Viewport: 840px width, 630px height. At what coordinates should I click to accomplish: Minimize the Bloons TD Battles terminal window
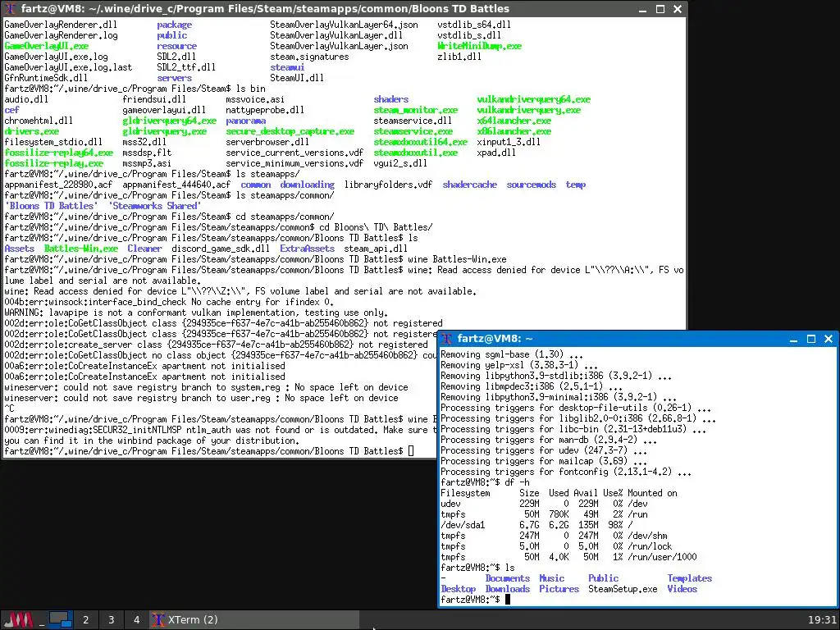pos(643,9)
